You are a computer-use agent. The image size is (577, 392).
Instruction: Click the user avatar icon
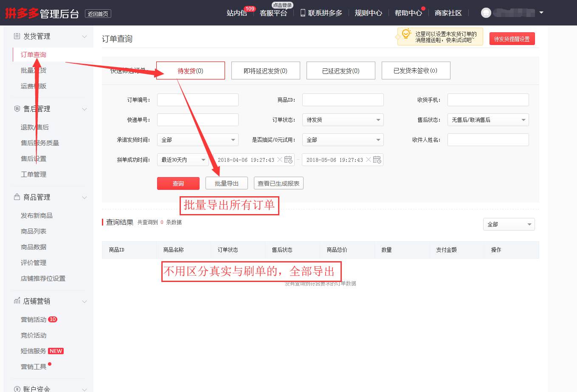point(486,13)
